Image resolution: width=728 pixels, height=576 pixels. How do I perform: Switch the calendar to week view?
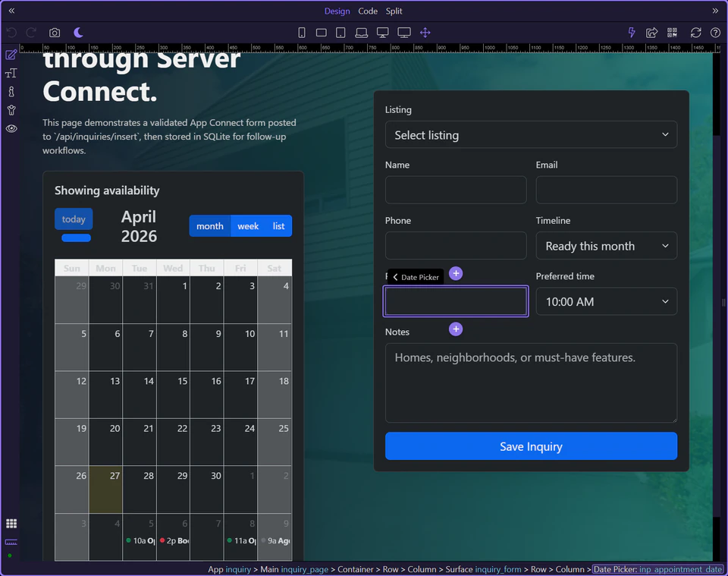pos(248,225)
